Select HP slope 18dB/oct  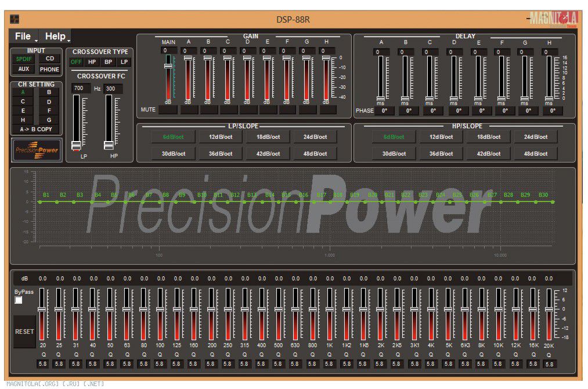click(x=489, y=137)
